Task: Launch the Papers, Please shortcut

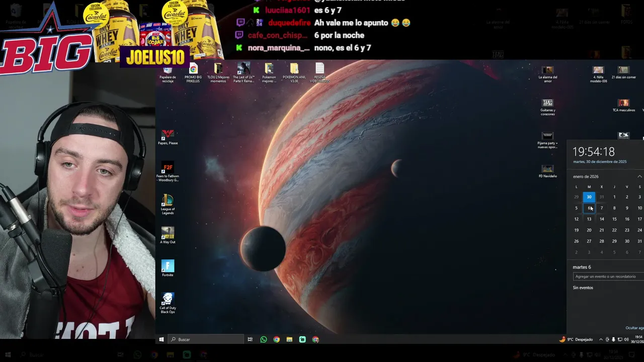Action: coord(168,137)
